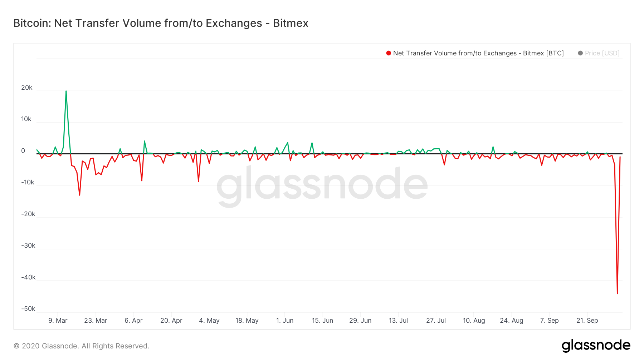
Task: Click the -50k y-axis label
Action: (28, 309)
